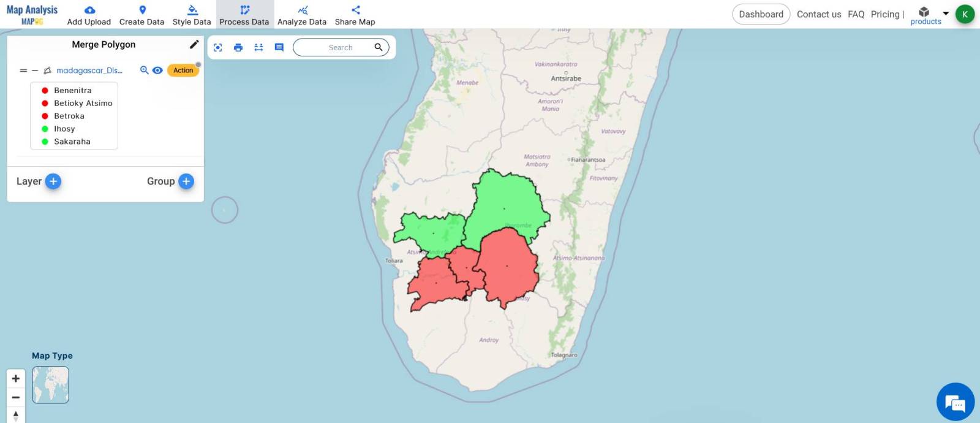
Task: Zoom out on the map
Action: point(16,397)
